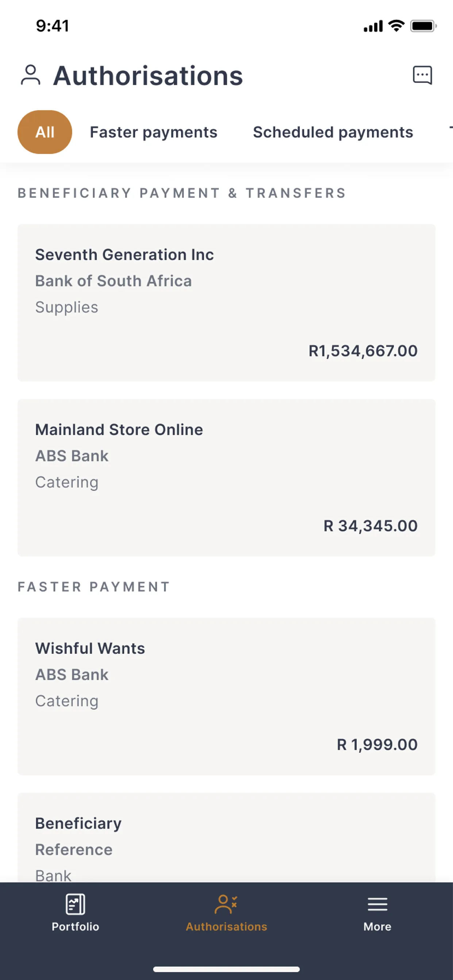The image size is (453, 980).
Task: Open the Seventh Generation Inc payment
Action: (226, 303)
